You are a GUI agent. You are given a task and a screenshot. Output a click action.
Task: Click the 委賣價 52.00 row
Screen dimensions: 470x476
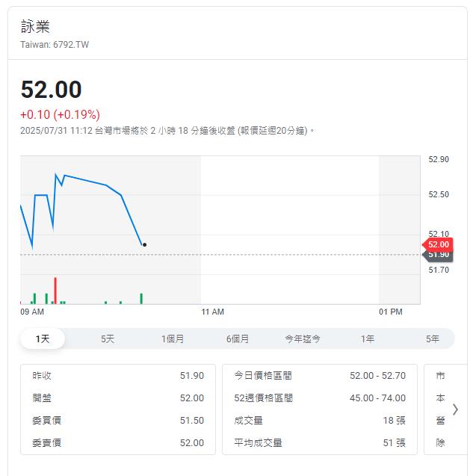(x=118, y=443)
